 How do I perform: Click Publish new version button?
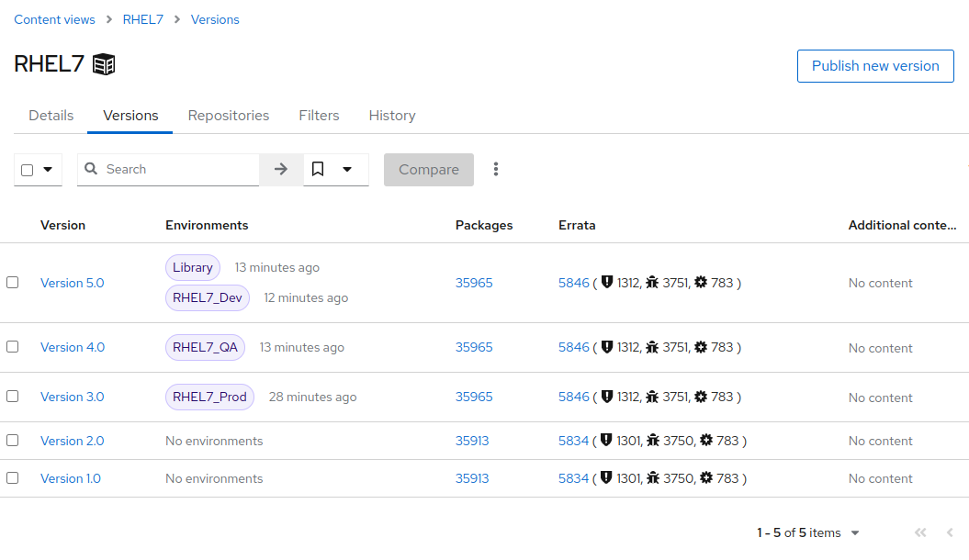(875, 66)
